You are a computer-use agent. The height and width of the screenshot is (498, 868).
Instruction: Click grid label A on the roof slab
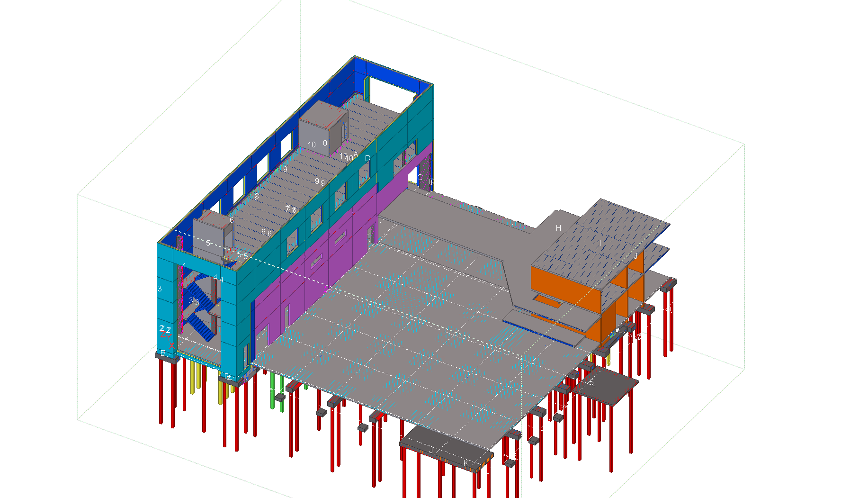(356, 154)
